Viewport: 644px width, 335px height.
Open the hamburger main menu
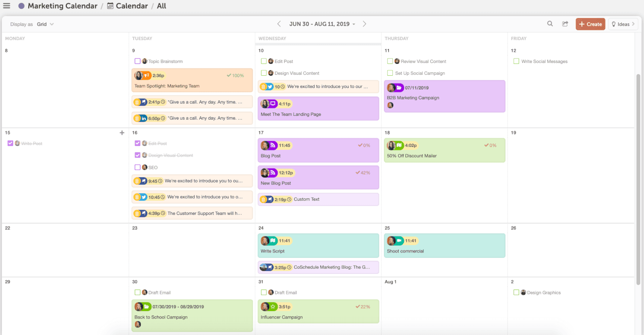(7, 6)
